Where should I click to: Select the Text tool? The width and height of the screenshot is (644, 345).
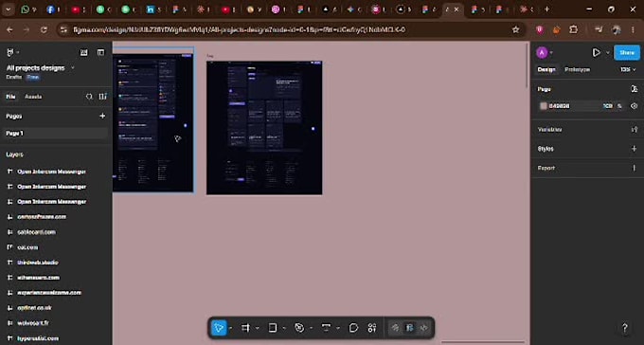pos(326,328)
